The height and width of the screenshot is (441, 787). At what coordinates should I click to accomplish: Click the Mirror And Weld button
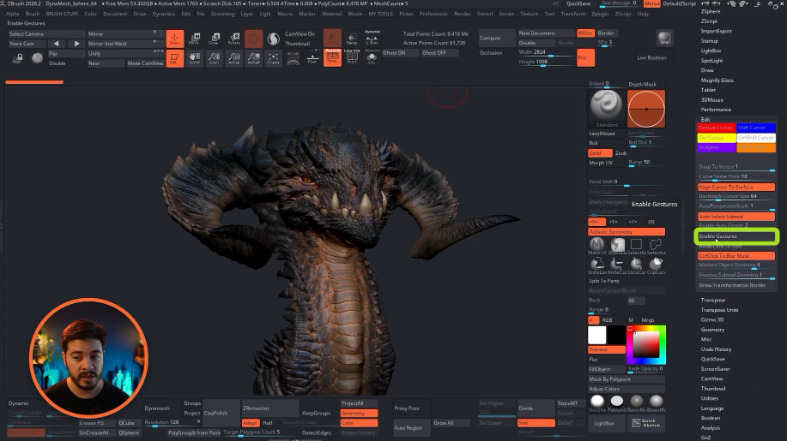point(125,44)
